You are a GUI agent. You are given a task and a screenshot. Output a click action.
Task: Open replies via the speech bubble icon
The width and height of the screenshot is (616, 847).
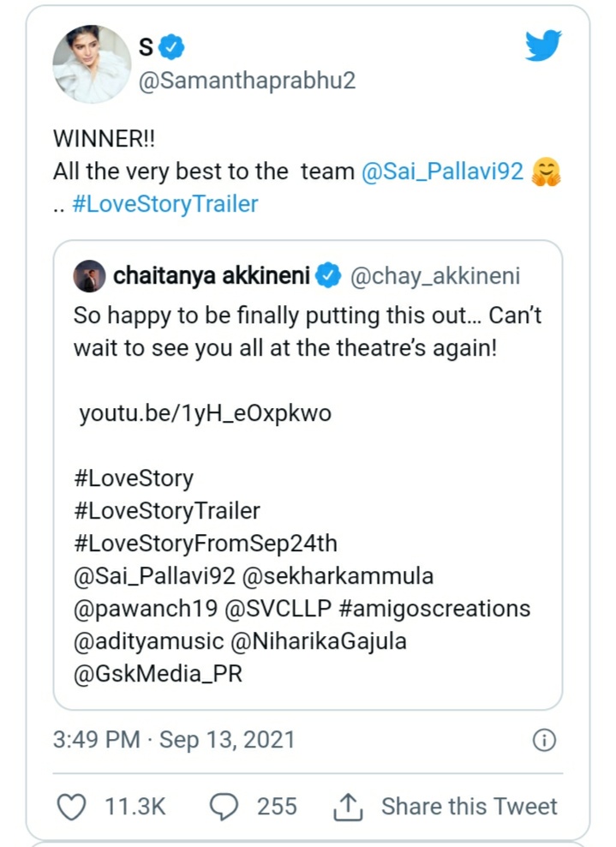click(222, 806)
